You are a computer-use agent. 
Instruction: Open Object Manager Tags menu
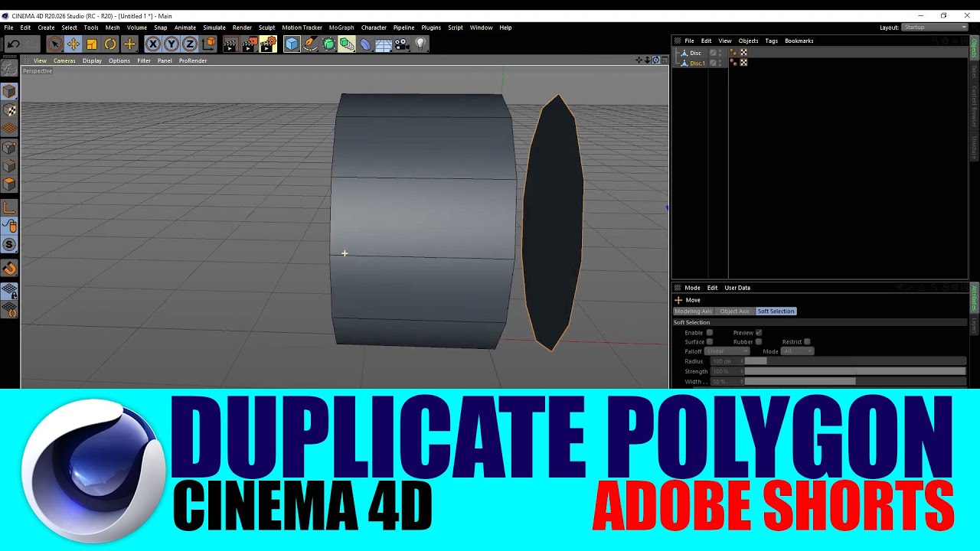tap(771, 41)
